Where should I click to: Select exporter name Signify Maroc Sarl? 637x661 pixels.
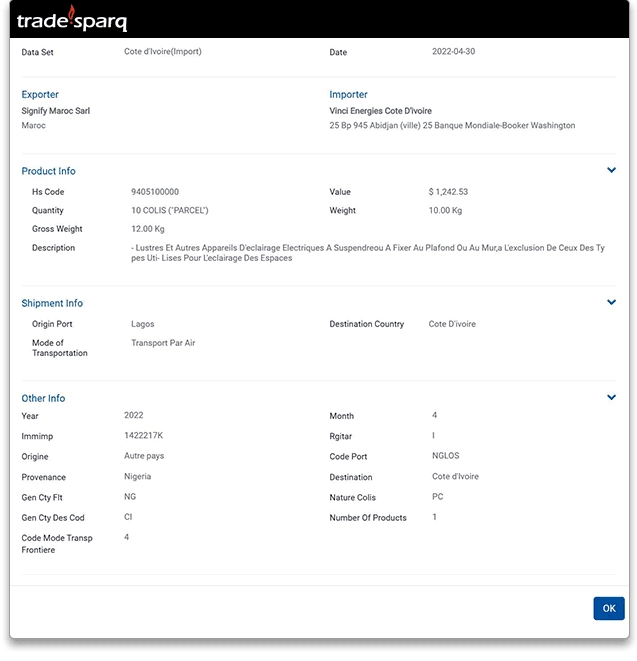pyautogui.click(x=56, y=111)
